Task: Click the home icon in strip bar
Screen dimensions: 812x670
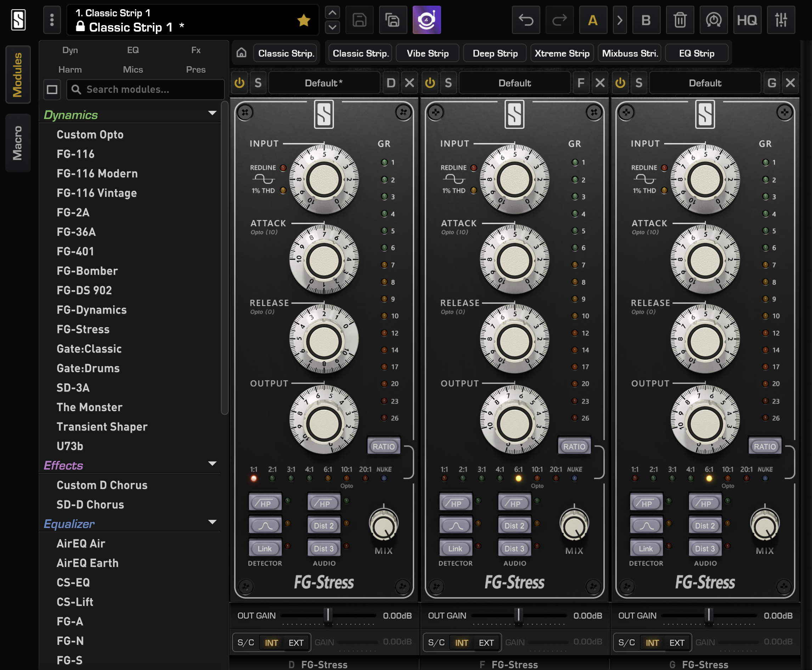Action: [x=242, y=53]
